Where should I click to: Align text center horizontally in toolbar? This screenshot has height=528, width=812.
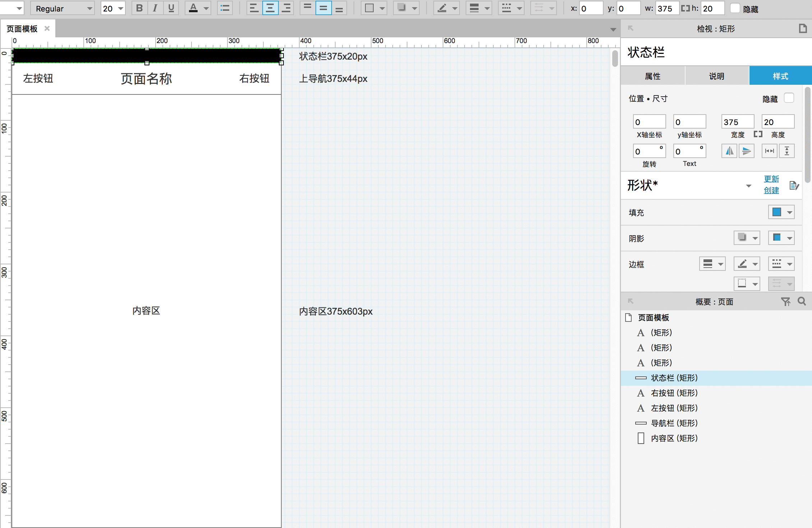(x=270, y=8)
